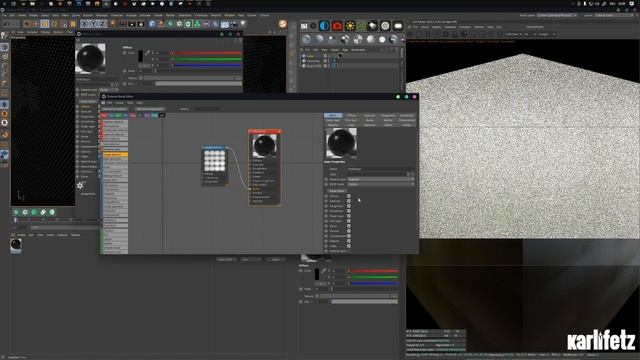The image size is (640, 360).
Task: Click the blue Octane sky icon
Action: [x=324, y=26]
